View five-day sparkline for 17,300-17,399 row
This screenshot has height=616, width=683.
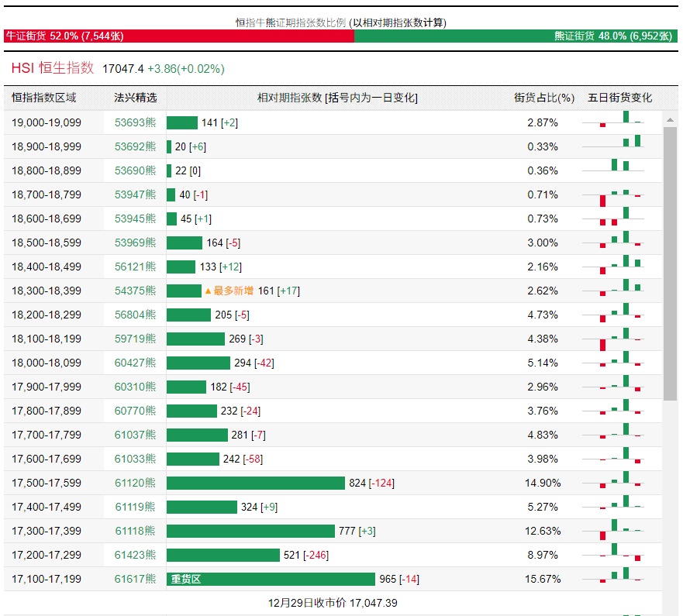(620, 531)
